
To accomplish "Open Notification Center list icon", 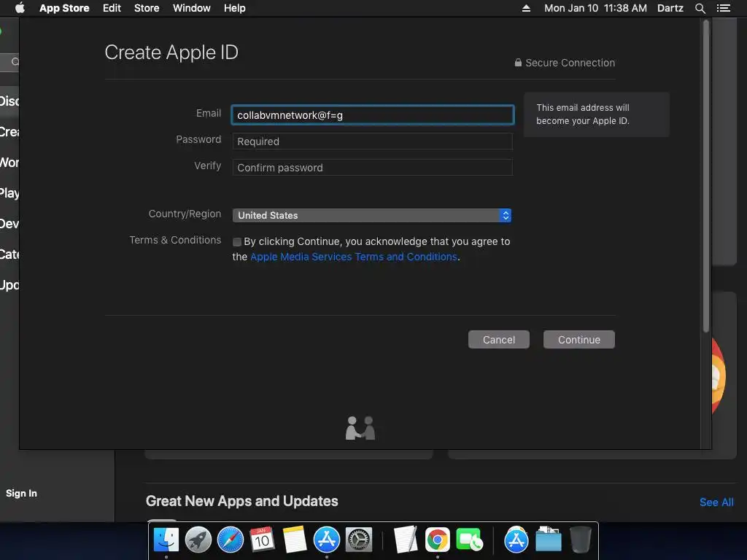I will (x=724, y=8).
